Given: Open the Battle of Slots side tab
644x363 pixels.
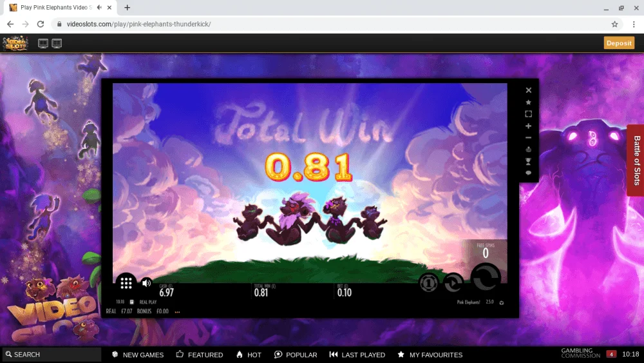Looking at the screenshot, I should (636, 161).
